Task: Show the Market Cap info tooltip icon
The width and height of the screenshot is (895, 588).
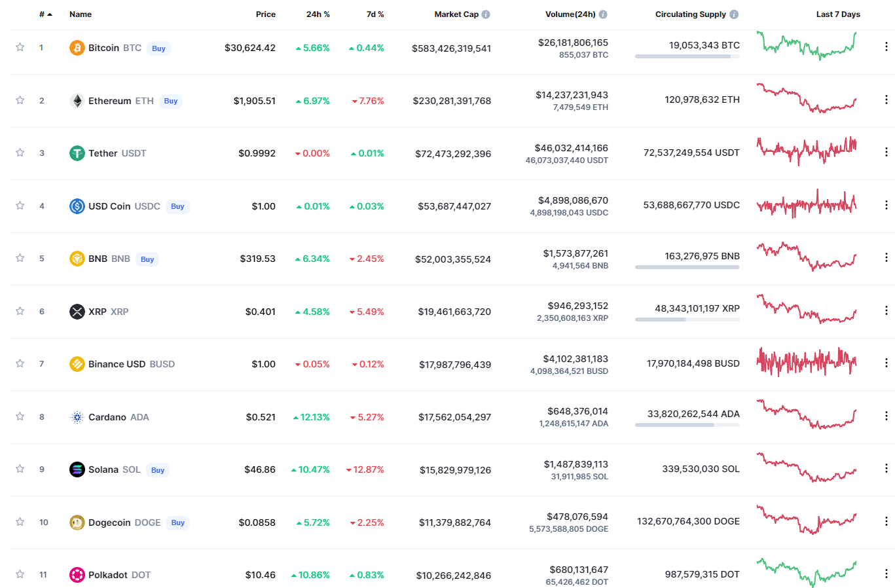Action: pos(486,14)
